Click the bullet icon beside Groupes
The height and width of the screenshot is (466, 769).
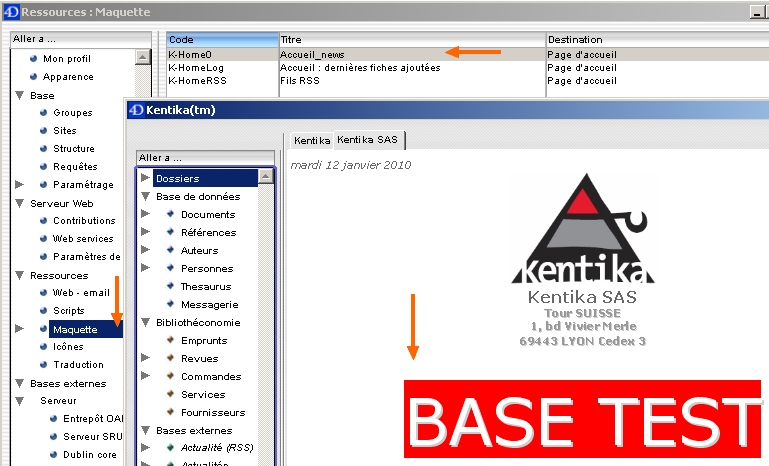tap(44, 112)
